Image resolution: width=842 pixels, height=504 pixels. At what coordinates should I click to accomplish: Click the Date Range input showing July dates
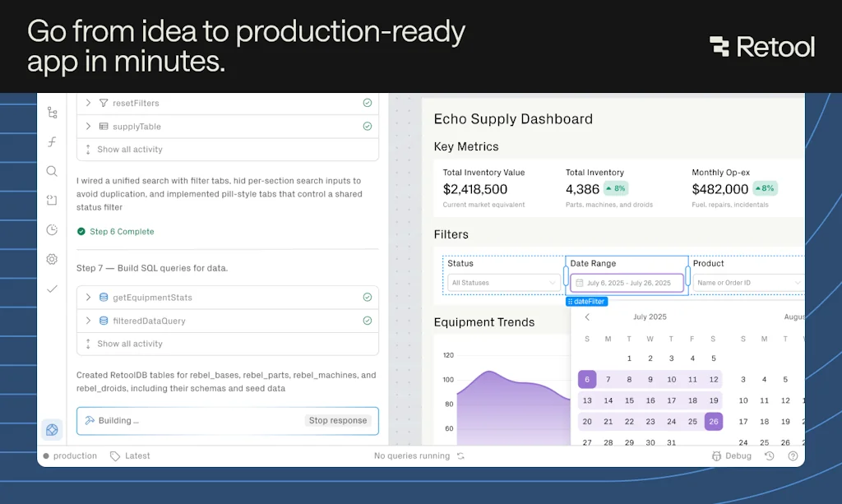pos(627,282)
